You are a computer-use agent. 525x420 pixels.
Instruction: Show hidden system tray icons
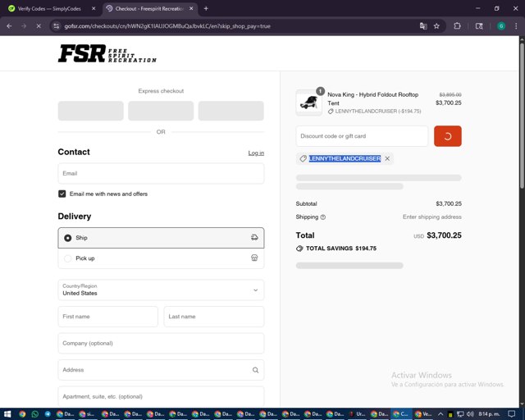(x=441, y=414)
